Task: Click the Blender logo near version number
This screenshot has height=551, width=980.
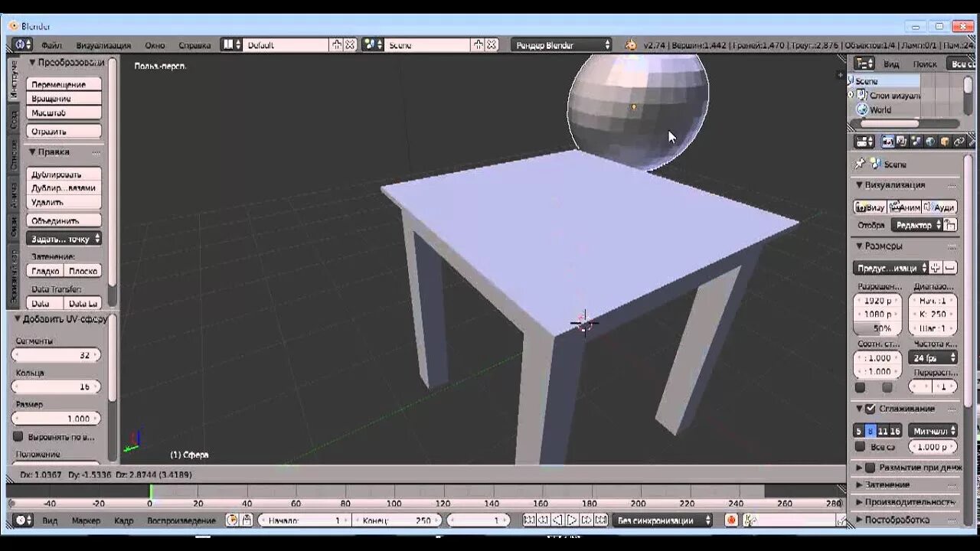Action: [631, 45]
